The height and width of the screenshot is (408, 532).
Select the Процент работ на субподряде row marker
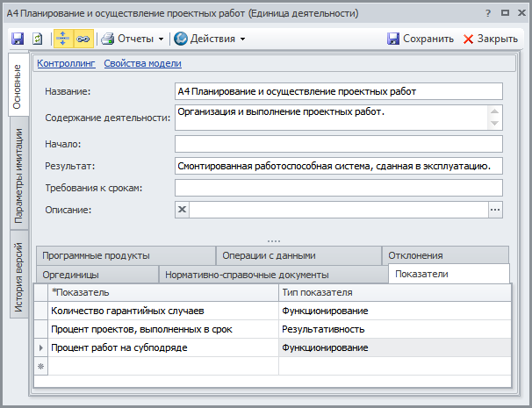pos(40,347)
